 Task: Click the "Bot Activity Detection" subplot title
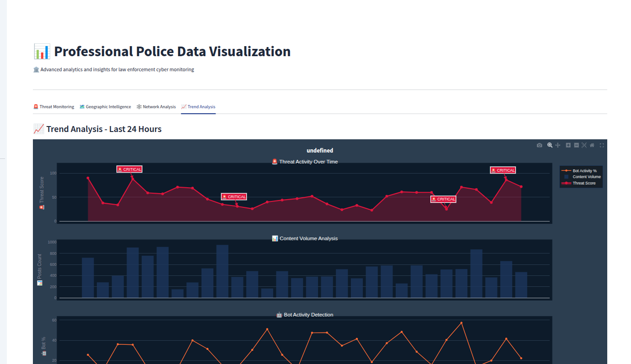coord(305,315)
